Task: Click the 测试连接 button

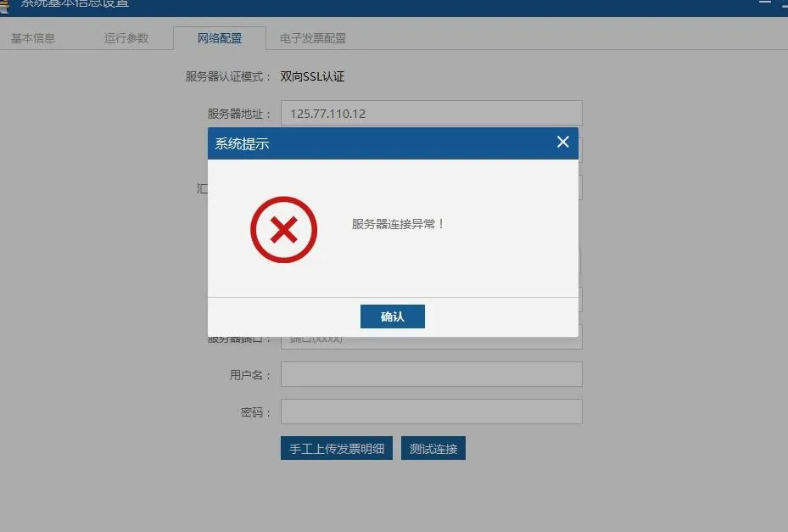Action: point(433,448)
